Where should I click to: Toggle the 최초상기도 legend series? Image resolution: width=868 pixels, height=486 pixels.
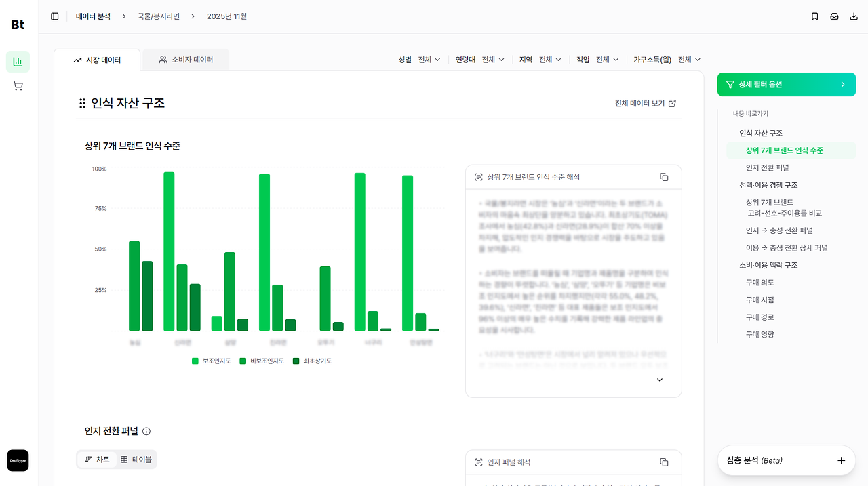(313, 361)
